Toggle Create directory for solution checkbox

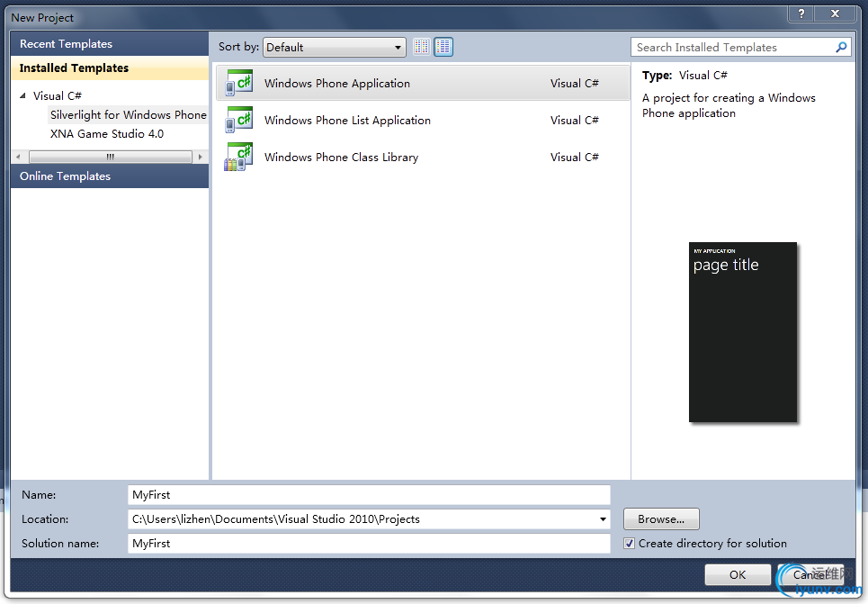[x=629, y=544]
